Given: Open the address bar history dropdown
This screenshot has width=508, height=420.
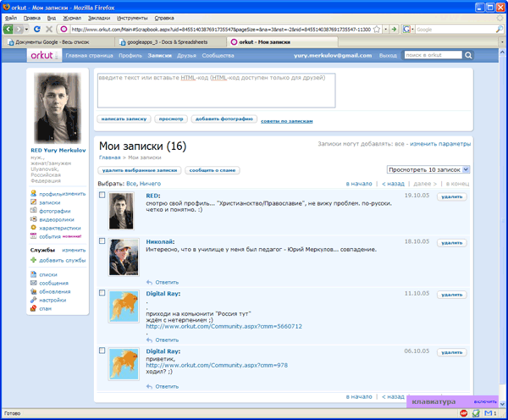Looking at the screenshot, I should tap(385, 30).
